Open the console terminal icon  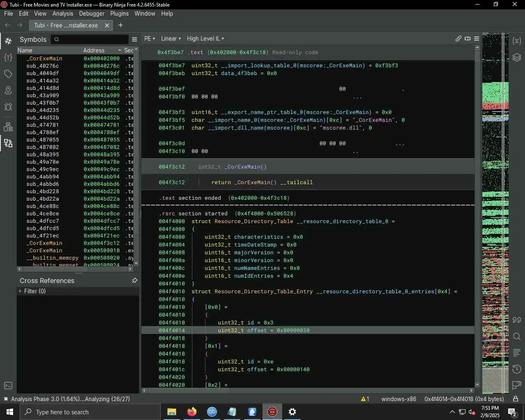pos(8,386)
